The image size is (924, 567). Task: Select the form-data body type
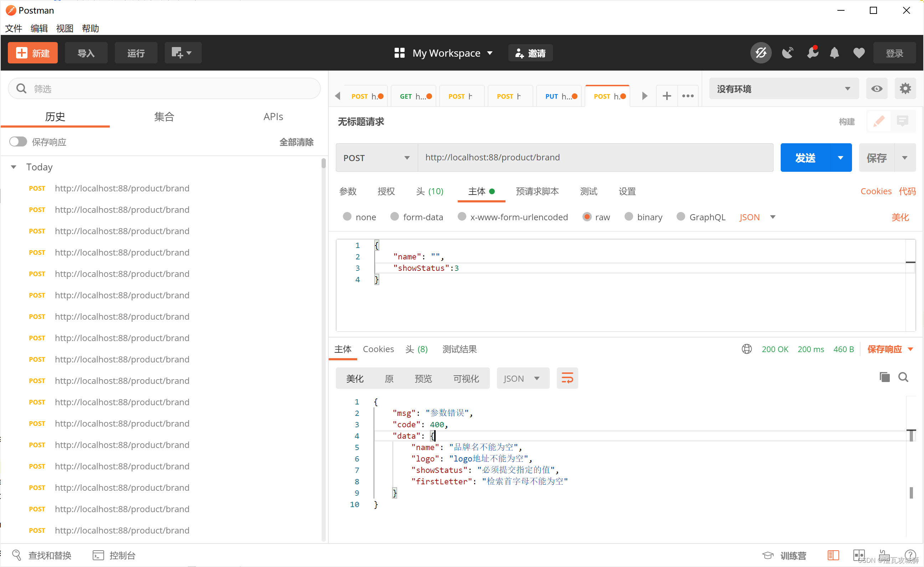(x=395, y=217)
